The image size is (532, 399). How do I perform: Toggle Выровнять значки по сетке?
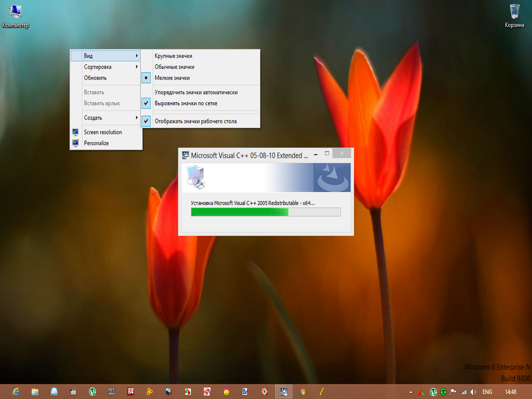(186, 103)
